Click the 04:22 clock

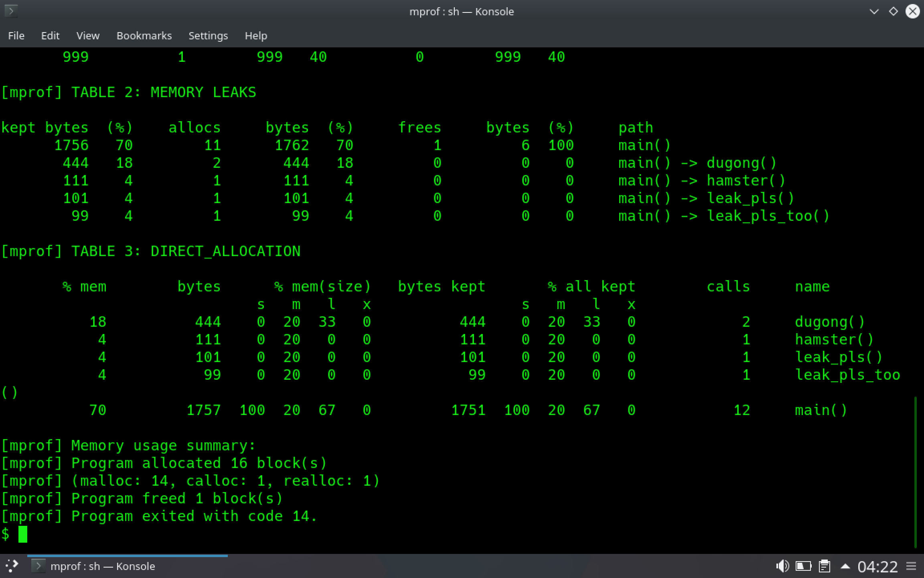point(877,567)
